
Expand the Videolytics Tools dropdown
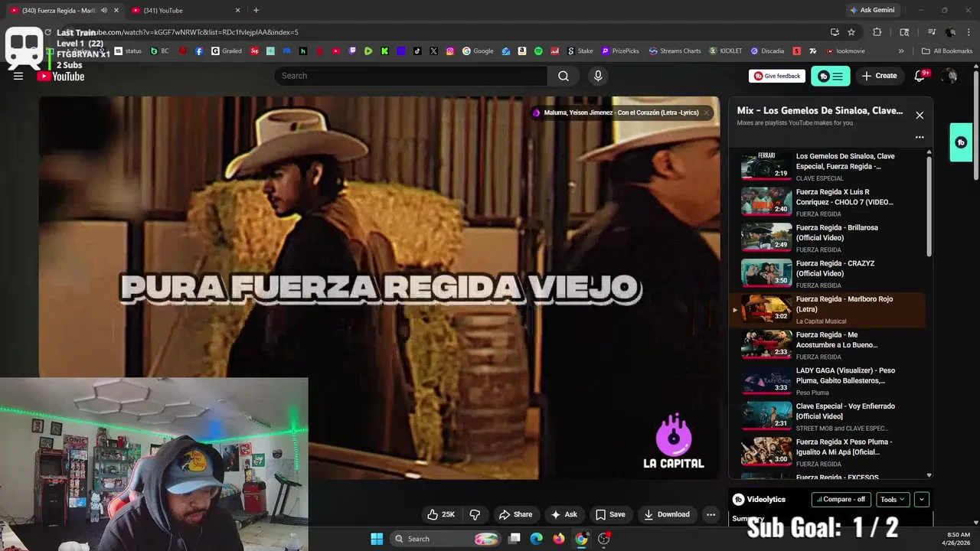coord(892,499)
